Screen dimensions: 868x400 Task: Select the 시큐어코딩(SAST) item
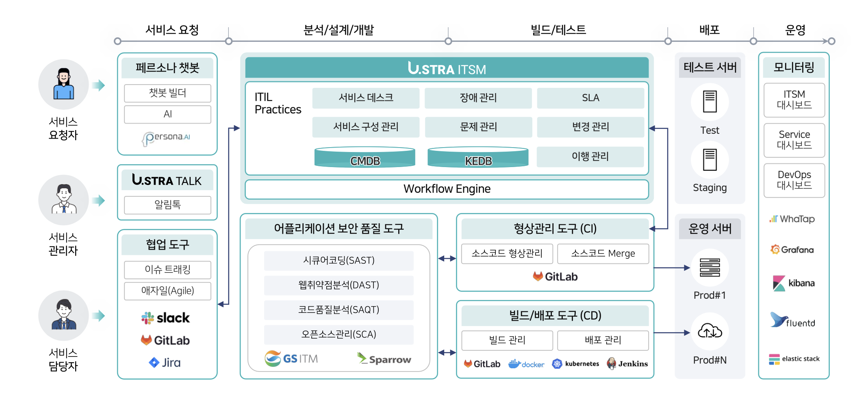(339, 261)
